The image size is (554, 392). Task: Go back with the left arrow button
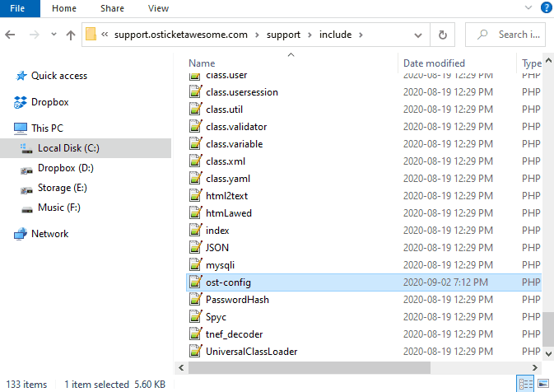(x=10, y=35)
